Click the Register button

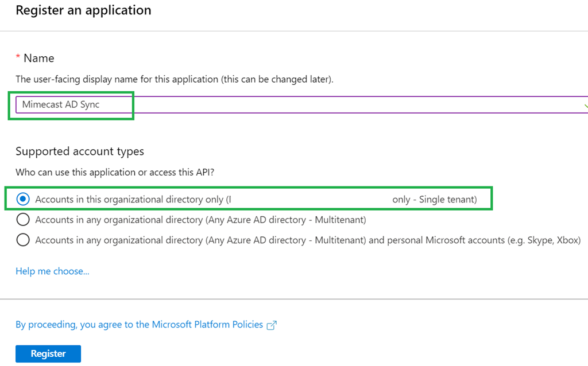[x=48, y=353]
